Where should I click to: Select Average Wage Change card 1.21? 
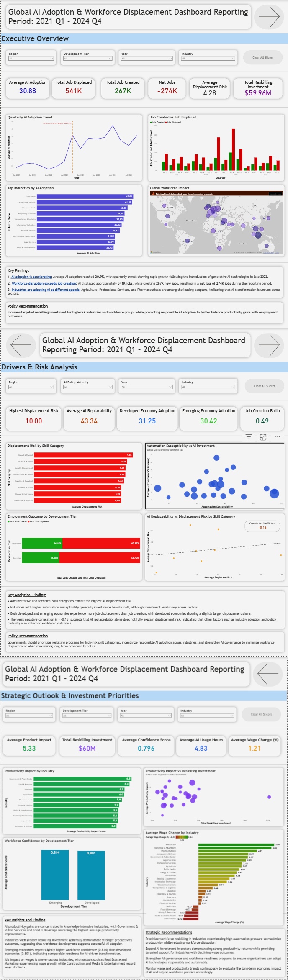point(255,746)
